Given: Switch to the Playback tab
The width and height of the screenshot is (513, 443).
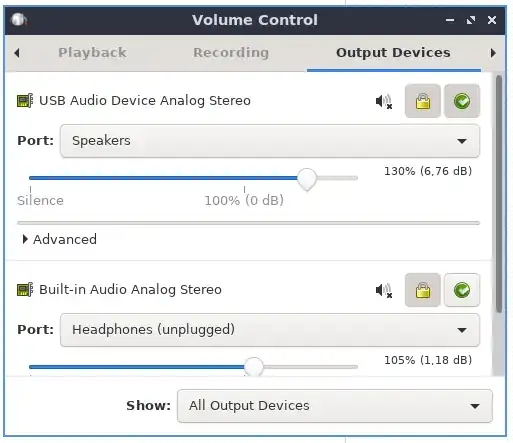Looking at the screenshot, I should tap(92, 53).
